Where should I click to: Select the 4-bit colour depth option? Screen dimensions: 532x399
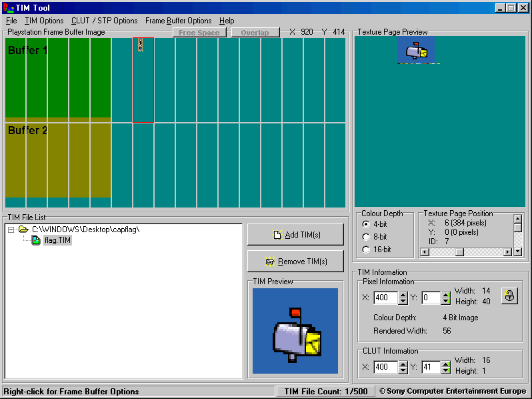pyautogui.click(x=365, y=224)
